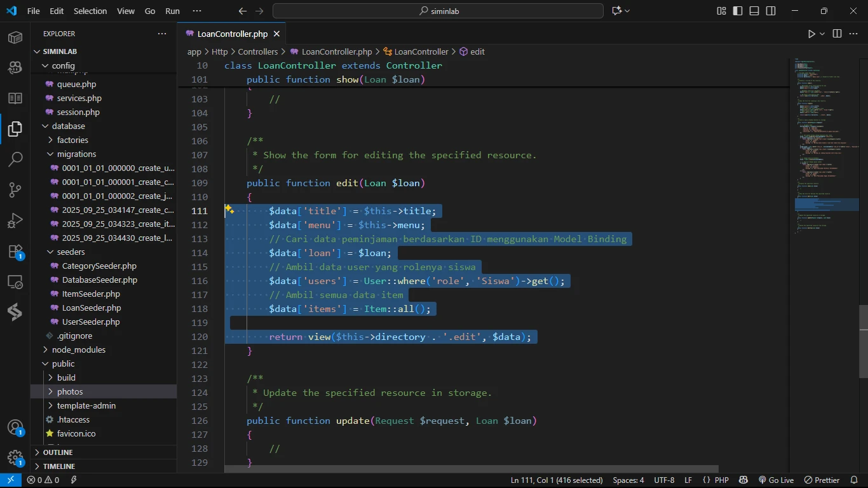The height and width of the screenshot is (488, 868).
Task: Open the Extensions view
Action: [x=15, y=250]
